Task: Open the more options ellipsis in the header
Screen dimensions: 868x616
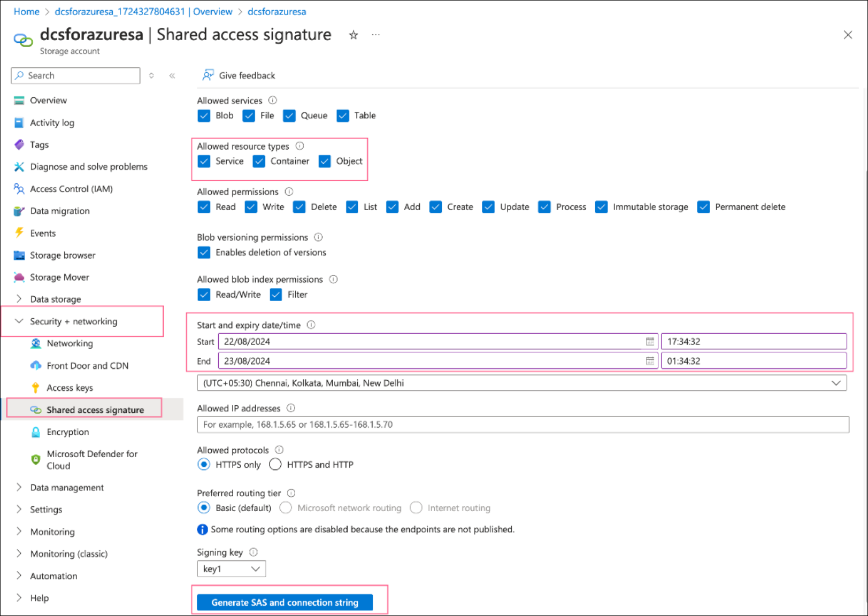Action: [376, 35]
